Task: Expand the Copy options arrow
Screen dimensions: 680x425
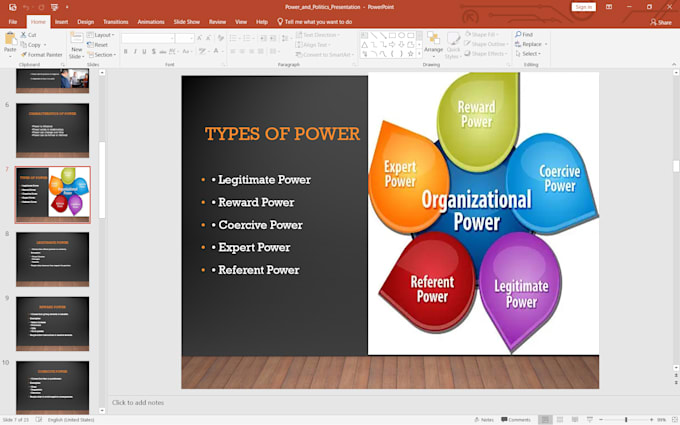Action: click(45, 45)
